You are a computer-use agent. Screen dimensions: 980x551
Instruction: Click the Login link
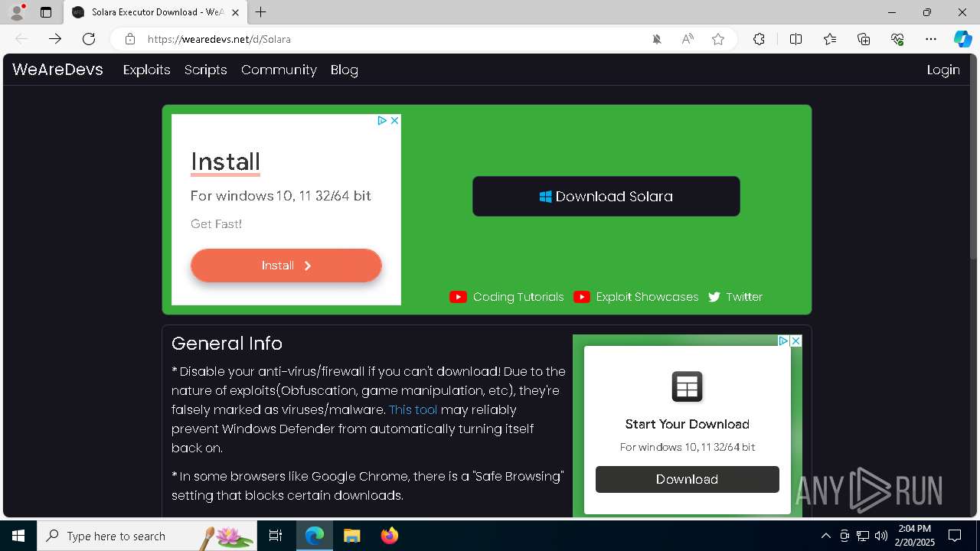coord(943,70)
